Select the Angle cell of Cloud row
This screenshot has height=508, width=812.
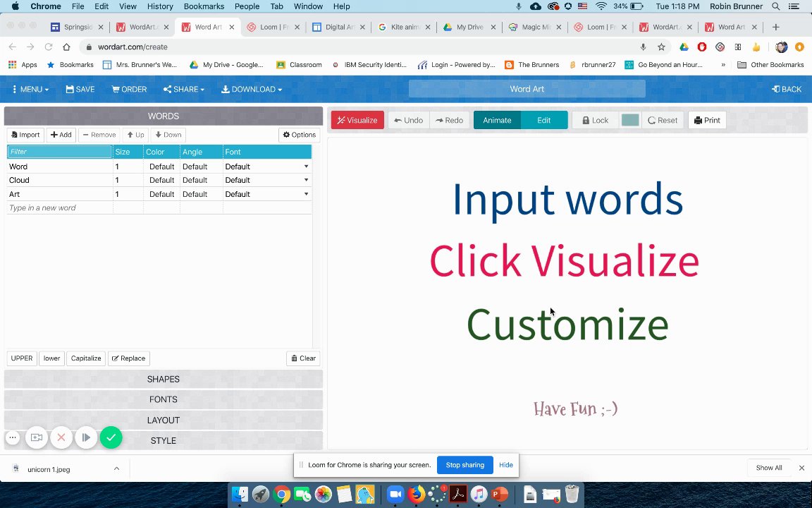(202, 180)
